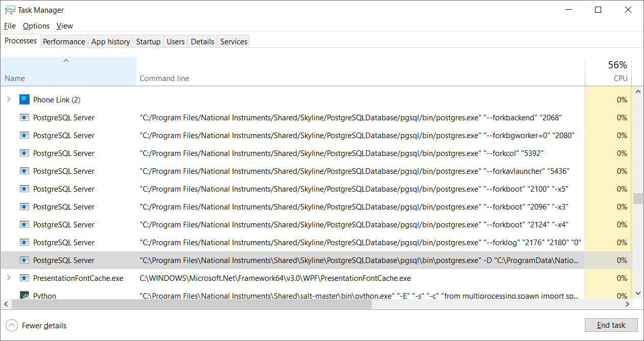
Task: Select command line containing "--forkboot" "2096" "-x3"
Action: (x=354, y=207)
